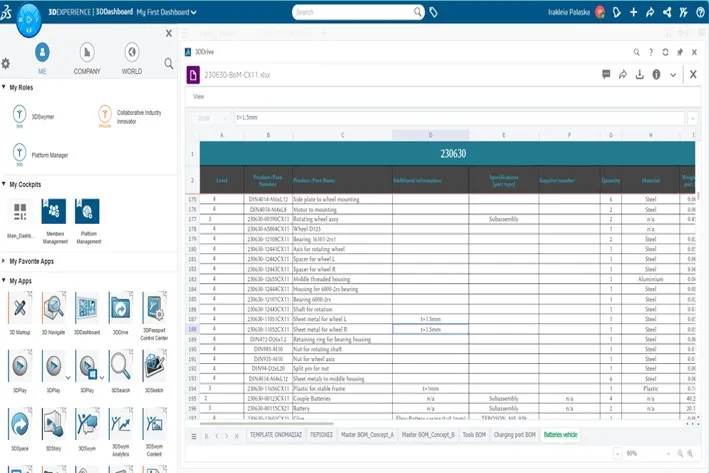Launch the 3DSearch app
Screen dimensions: 709x473
tap(120, 365)
